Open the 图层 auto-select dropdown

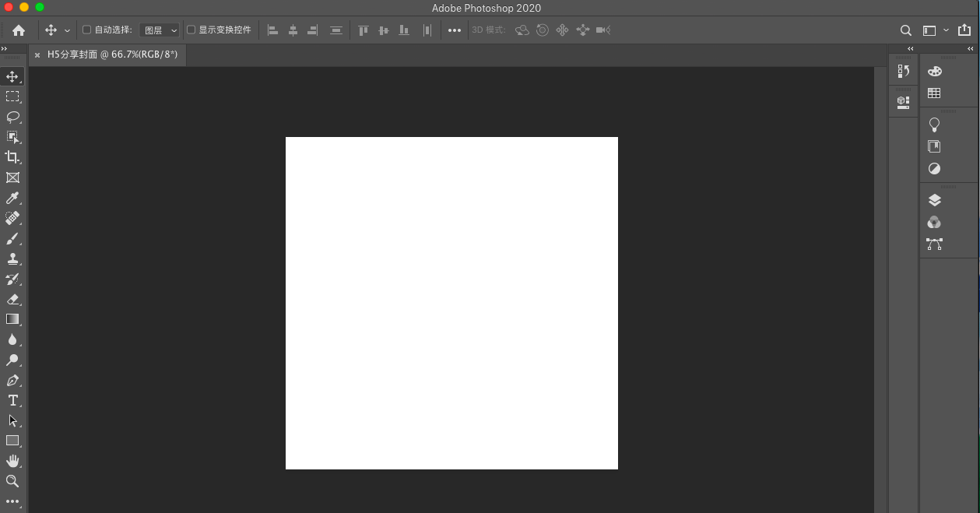click(x=160, y=30)
